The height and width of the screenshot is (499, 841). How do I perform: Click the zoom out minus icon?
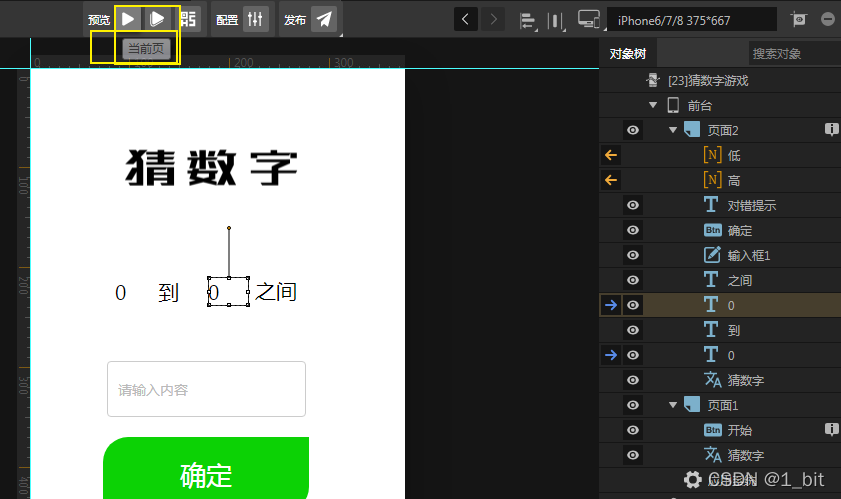pos(828,20)
